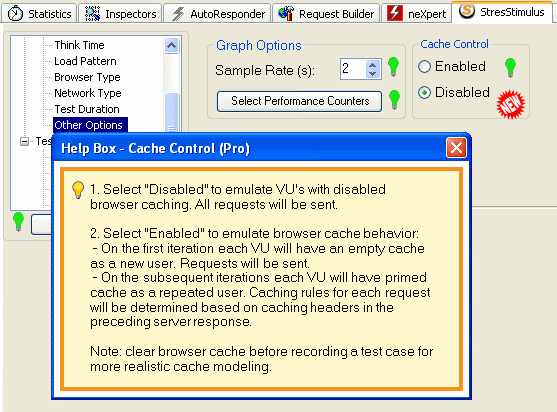This screenshot has height=412, width=557.
Task: Open the AutoResponder tab
Action: pyautogui.click(x=218, y=14)
